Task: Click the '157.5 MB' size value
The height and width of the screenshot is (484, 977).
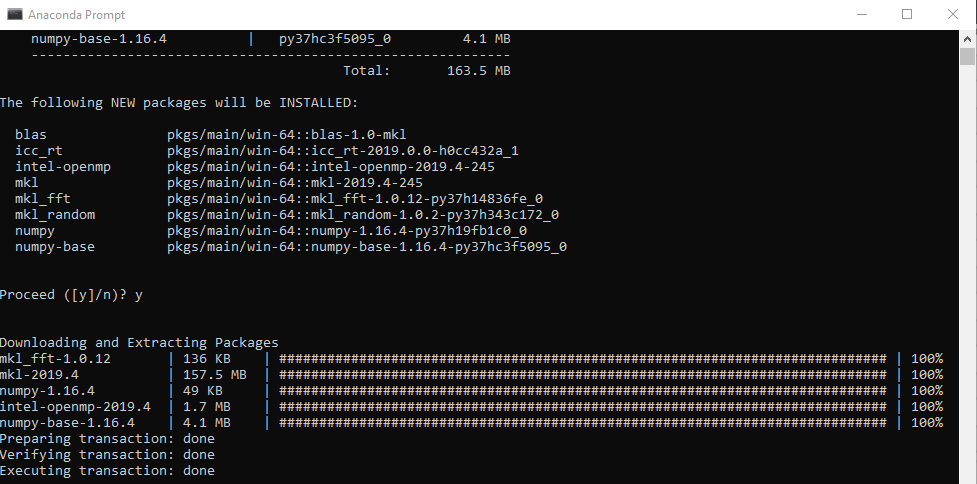Action: click(x=214, y=375)
